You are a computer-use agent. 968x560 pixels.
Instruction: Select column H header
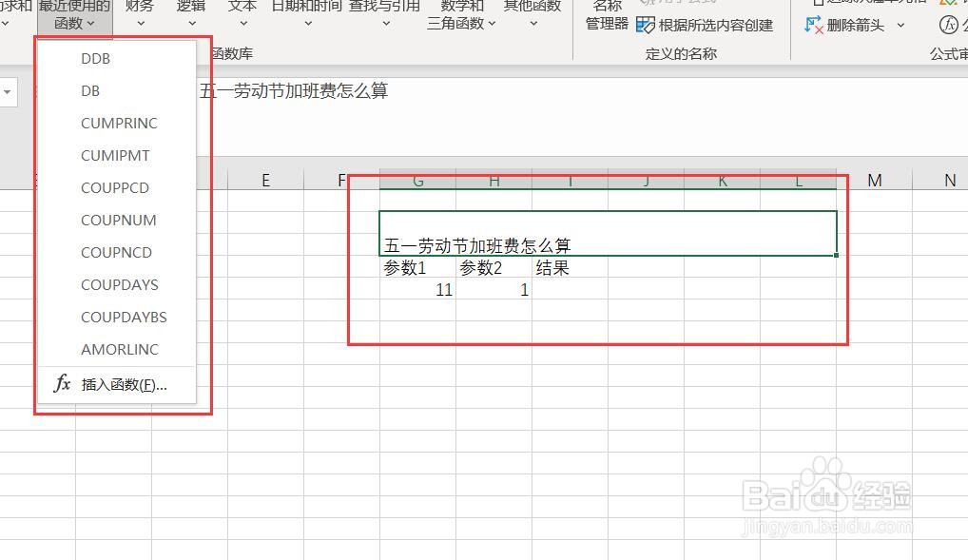click(x=494, y=181)
